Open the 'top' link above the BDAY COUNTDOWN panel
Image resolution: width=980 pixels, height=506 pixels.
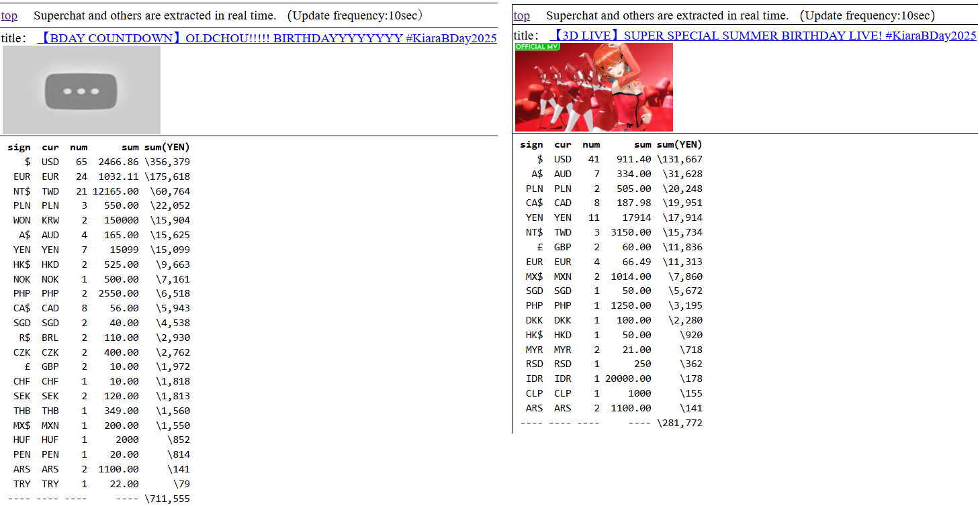tap(9, 15)
